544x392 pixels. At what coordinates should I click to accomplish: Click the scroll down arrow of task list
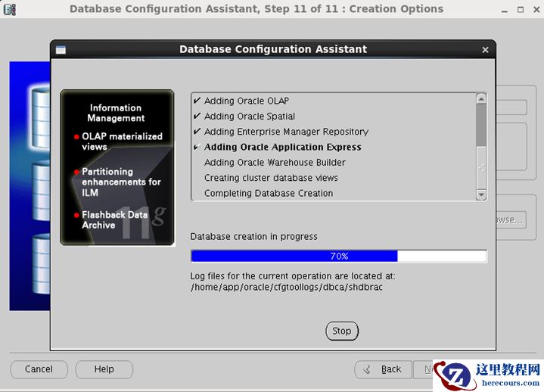(481, 195)
